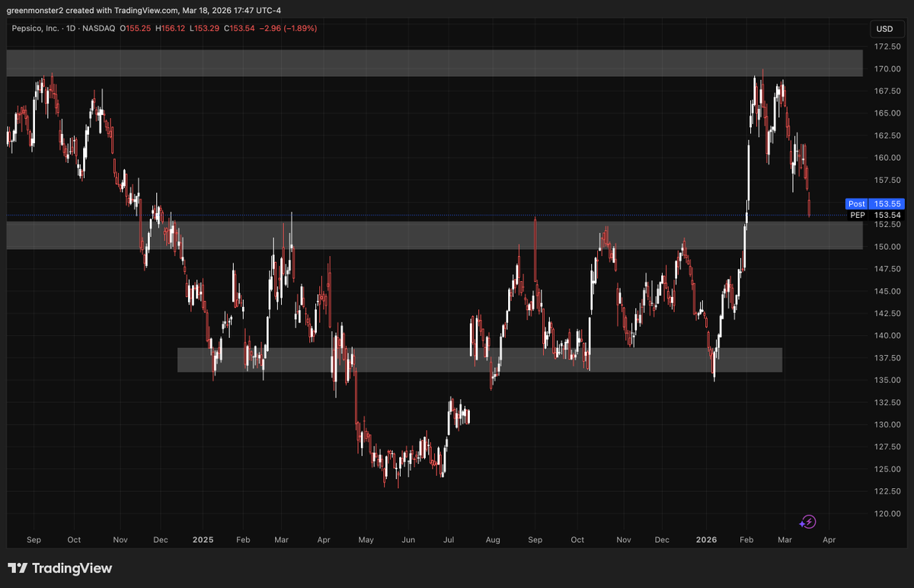Select the 2026 label on time axis
The image size is (914, 588).
tap(706, 539)
